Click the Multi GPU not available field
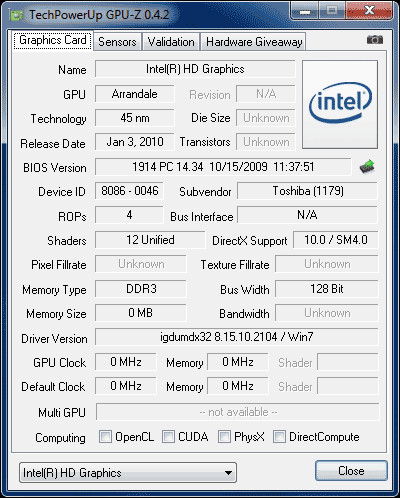Screen dimensions: 400x498 pyautogui.click(x=238, y=412)
